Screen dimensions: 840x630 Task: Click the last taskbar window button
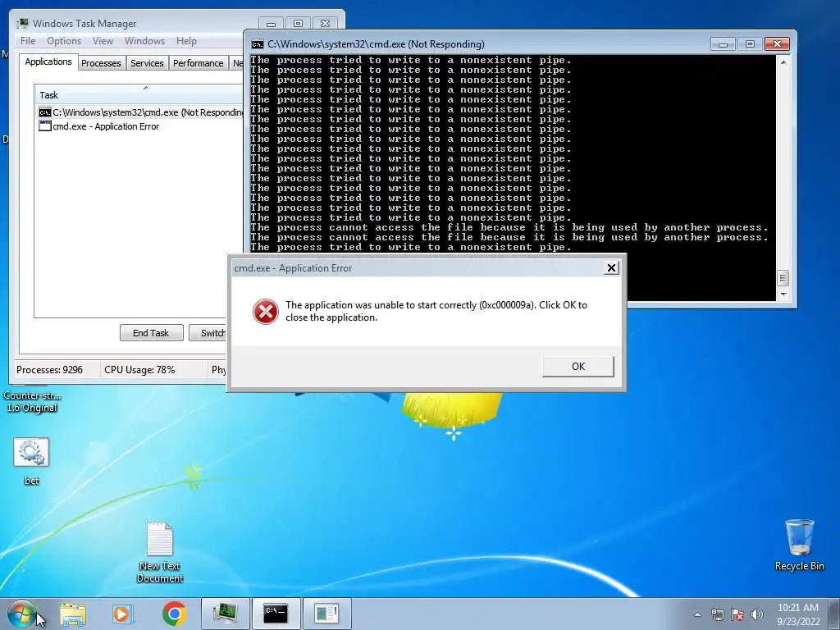326,614
